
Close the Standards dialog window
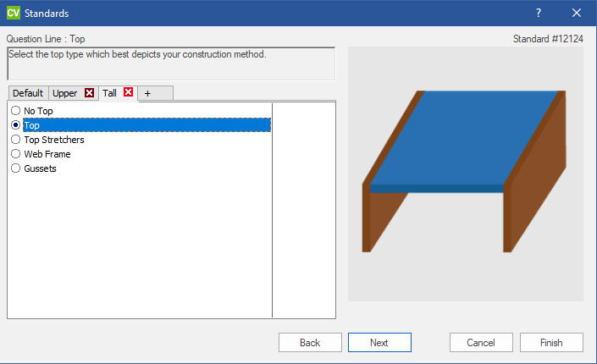577,13
